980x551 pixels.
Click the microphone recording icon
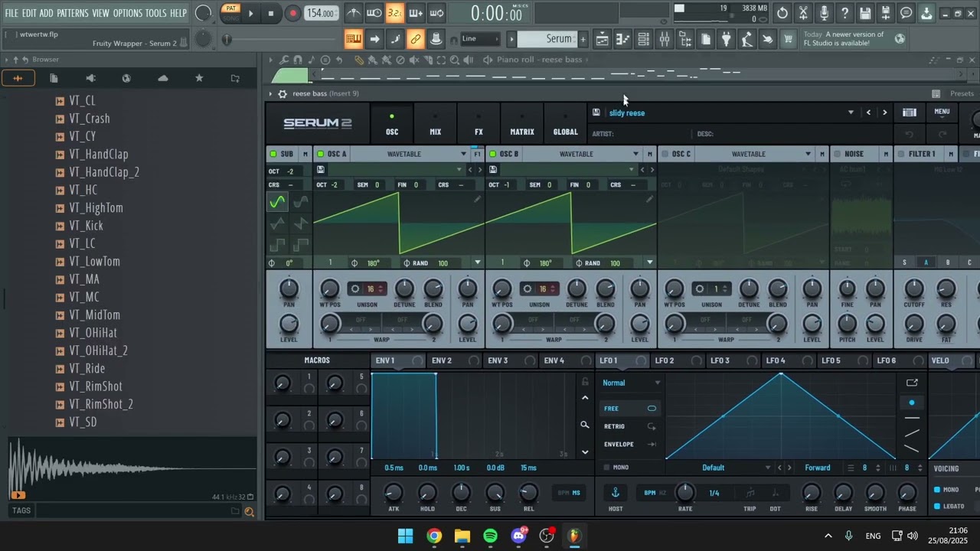coord(824,13)
